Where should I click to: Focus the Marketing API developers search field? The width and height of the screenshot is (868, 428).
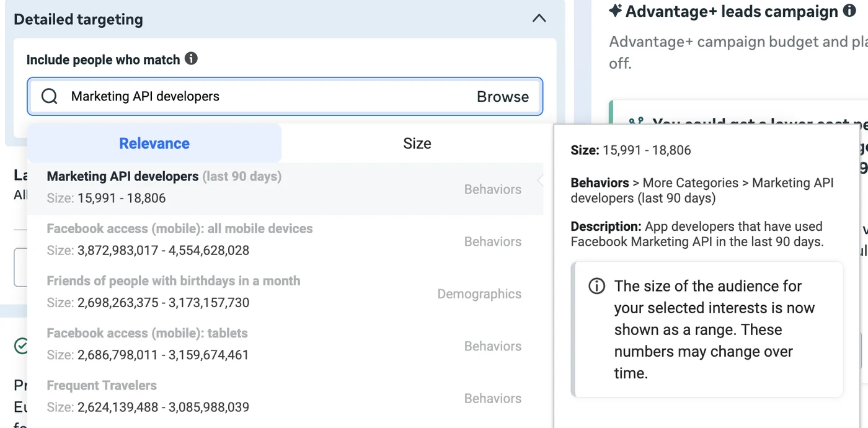(285, 96)
